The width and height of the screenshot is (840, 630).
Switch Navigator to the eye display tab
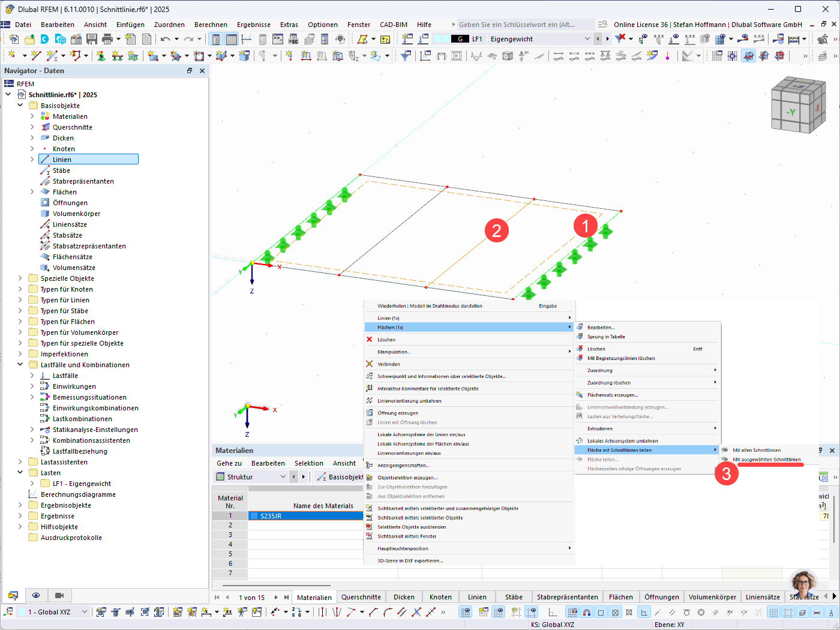pos(36,595)
